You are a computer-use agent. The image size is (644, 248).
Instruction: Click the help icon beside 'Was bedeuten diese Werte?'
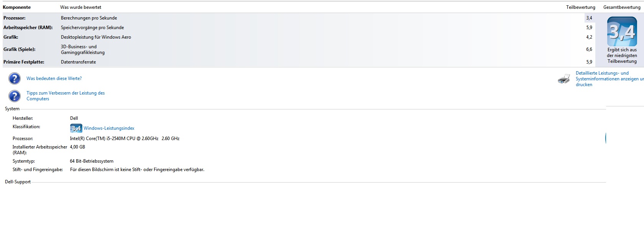pos(15,78)
